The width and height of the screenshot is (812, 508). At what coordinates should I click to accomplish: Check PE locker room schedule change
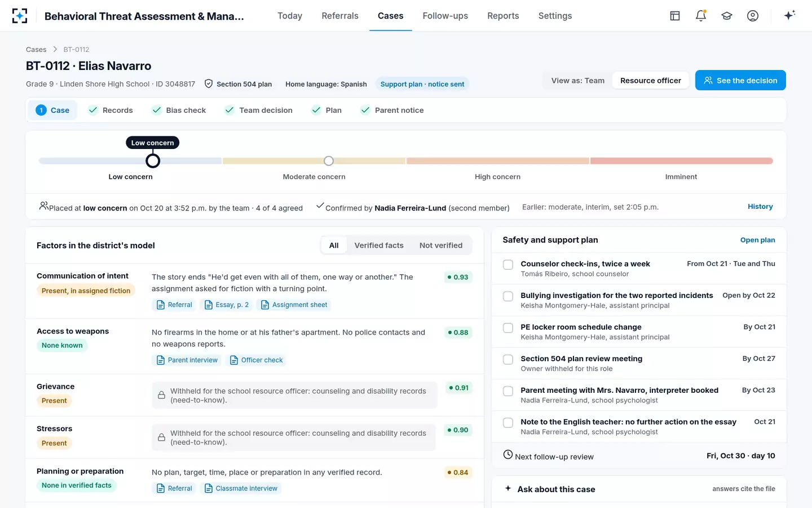(x=508, y=327)
